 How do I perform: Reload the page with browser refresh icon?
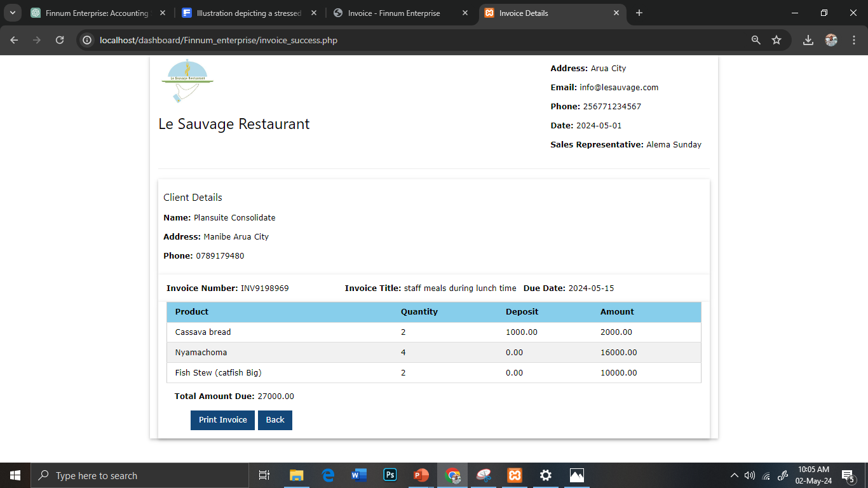click(60, 40)
